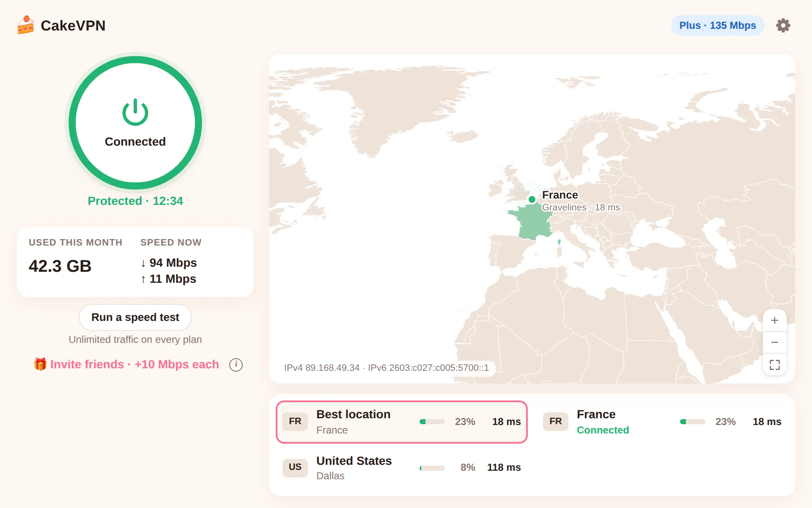
Task: Click the ↓ 94 Mbps download speed
Action: (x=169, y=263)
